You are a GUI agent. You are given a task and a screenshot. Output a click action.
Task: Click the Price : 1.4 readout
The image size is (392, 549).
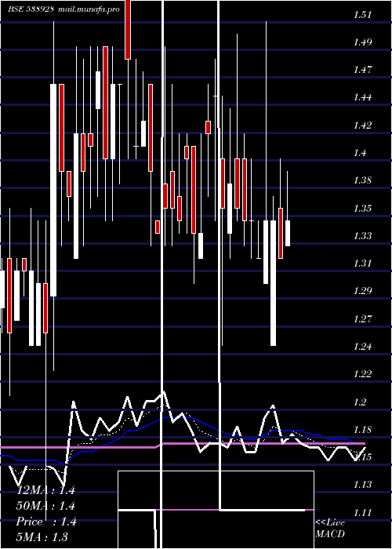[46, 522]
